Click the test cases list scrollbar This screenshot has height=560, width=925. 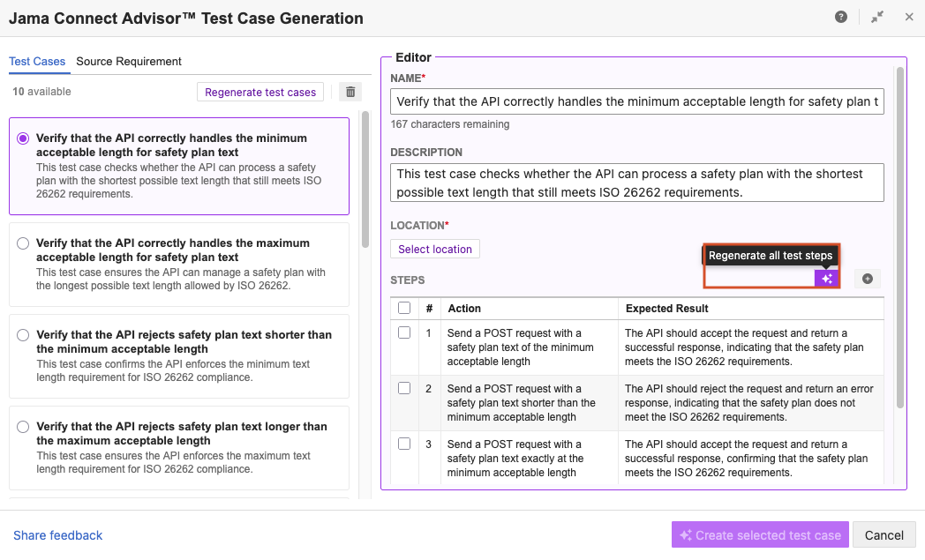[365, 179]
